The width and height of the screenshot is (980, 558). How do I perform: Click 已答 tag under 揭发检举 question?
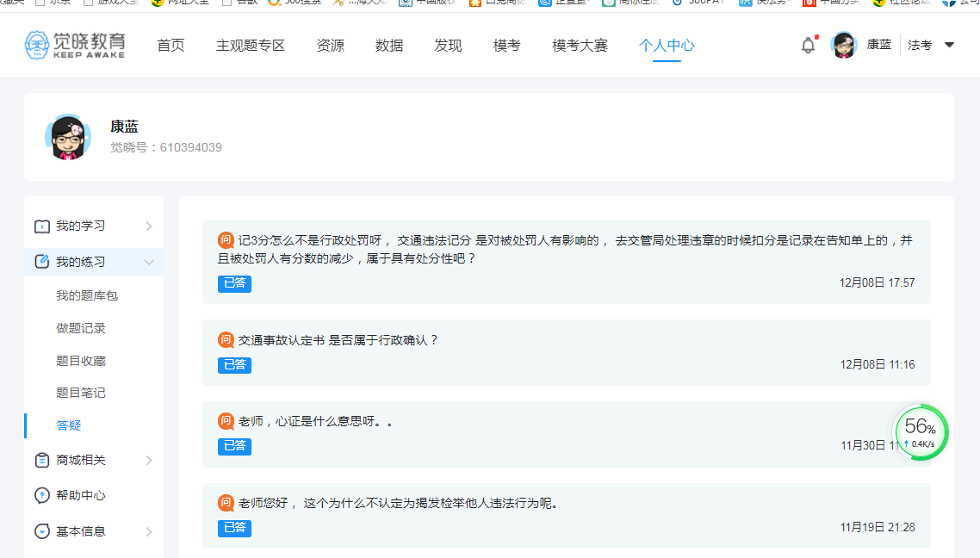click(234, 528)
